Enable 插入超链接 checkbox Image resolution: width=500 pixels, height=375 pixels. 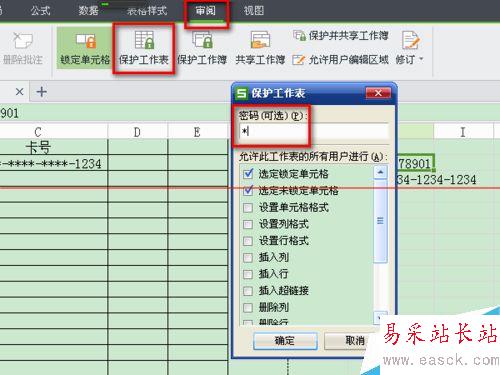pyautogui.click(x=248, y=291)
